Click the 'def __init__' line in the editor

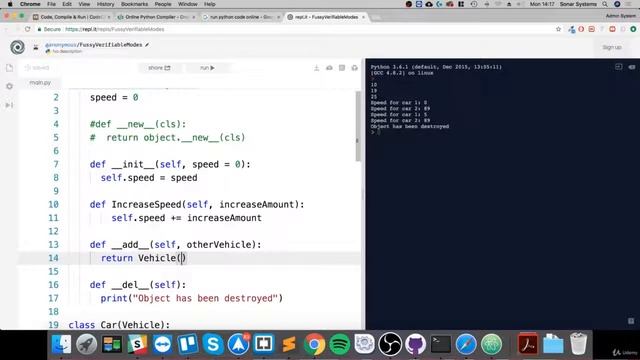pos(170,164)
